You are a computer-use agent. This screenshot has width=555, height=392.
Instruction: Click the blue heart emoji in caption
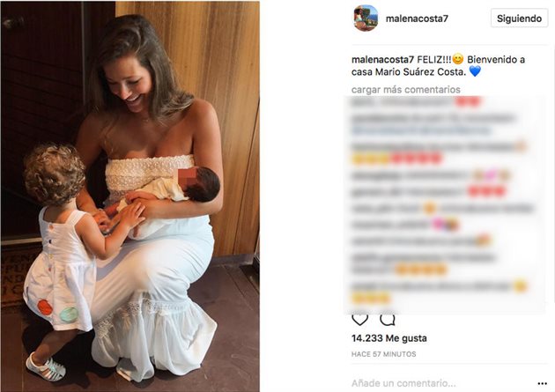coord(475,71)
